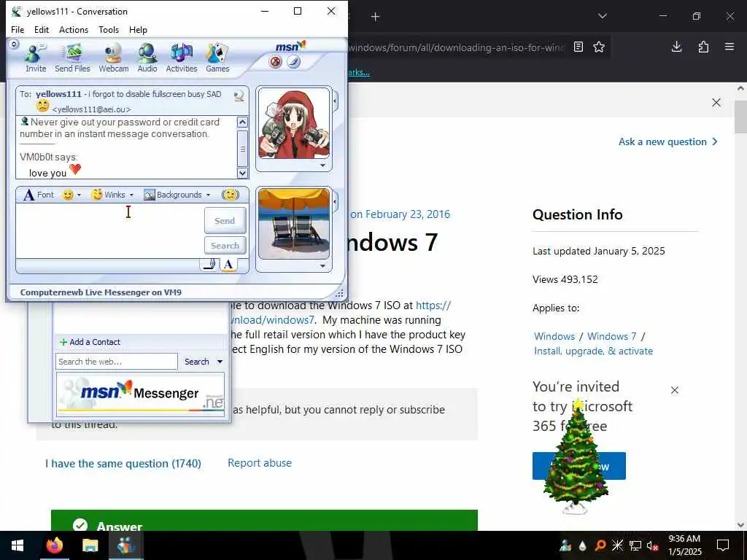
Task: Click the Search link beside the web field
Action: [x=197, y=362]
